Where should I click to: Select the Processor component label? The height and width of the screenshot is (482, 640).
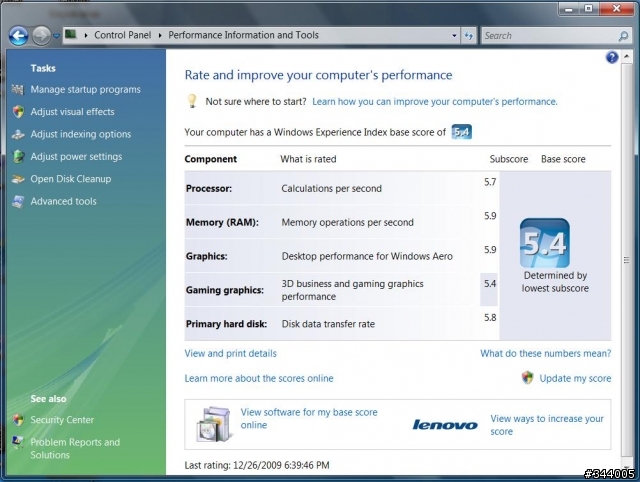(209, 189)
